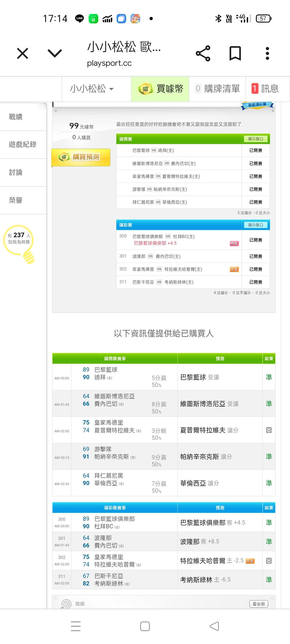290x644 pixels.
Task: Click 準 result for 華倫西亞 讓分 row
Action: tap(269, 483)
